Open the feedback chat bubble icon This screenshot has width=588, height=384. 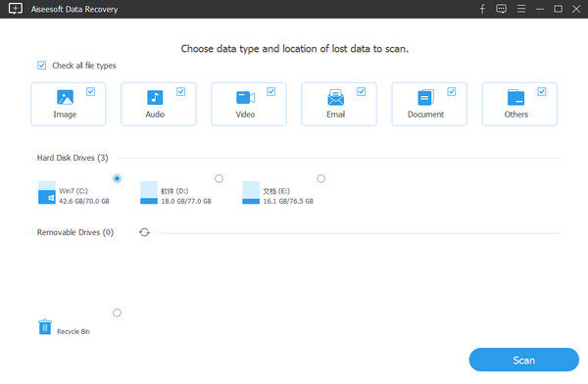pos(501,9)
